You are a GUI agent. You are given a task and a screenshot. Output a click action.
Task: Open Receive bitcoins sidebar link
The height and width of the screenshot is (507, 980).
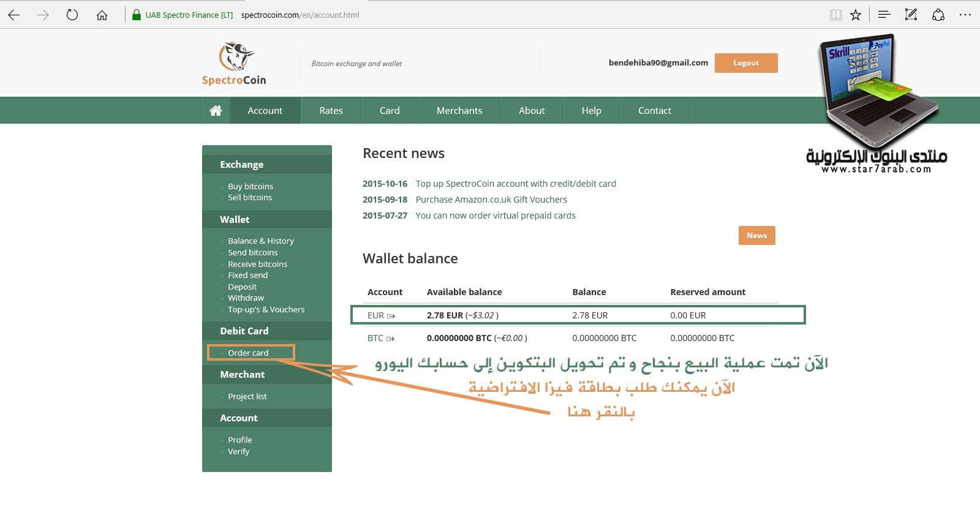pyautogui.click(x=257, y=264)
